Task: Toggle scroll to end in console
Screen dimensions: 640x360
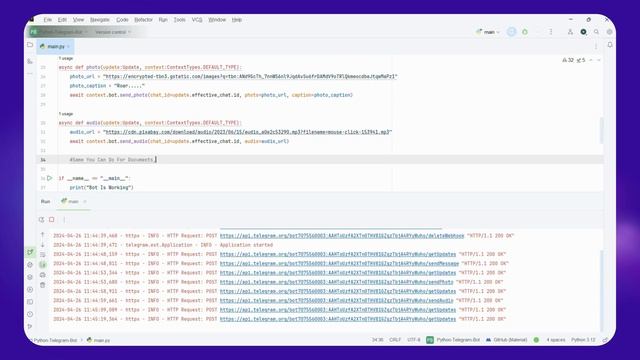Action: coord(42,264)
